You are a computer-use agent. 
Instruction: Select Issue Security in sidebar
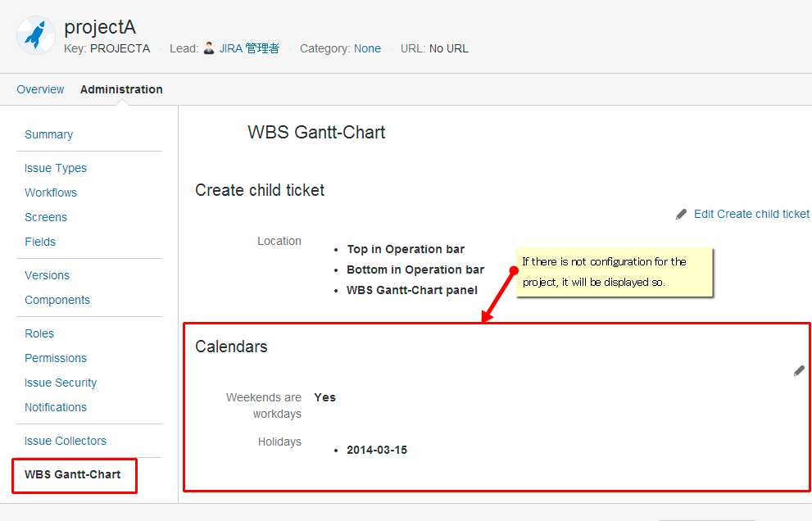61,383
